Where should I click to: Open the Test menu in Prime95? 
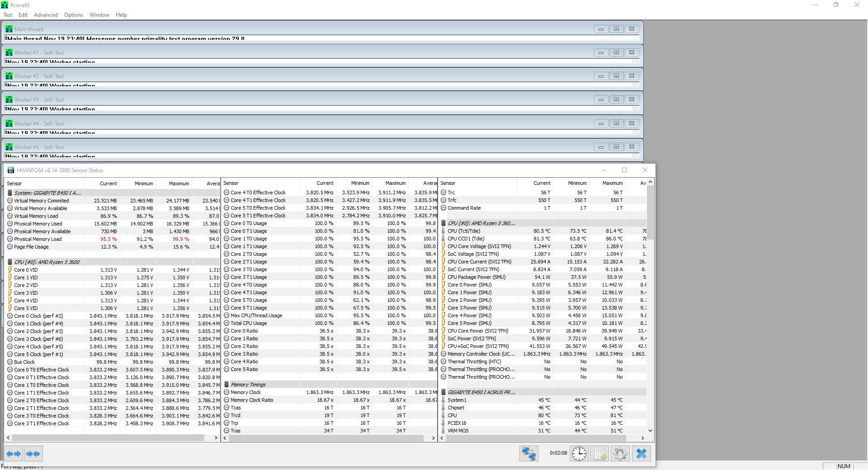8,15
